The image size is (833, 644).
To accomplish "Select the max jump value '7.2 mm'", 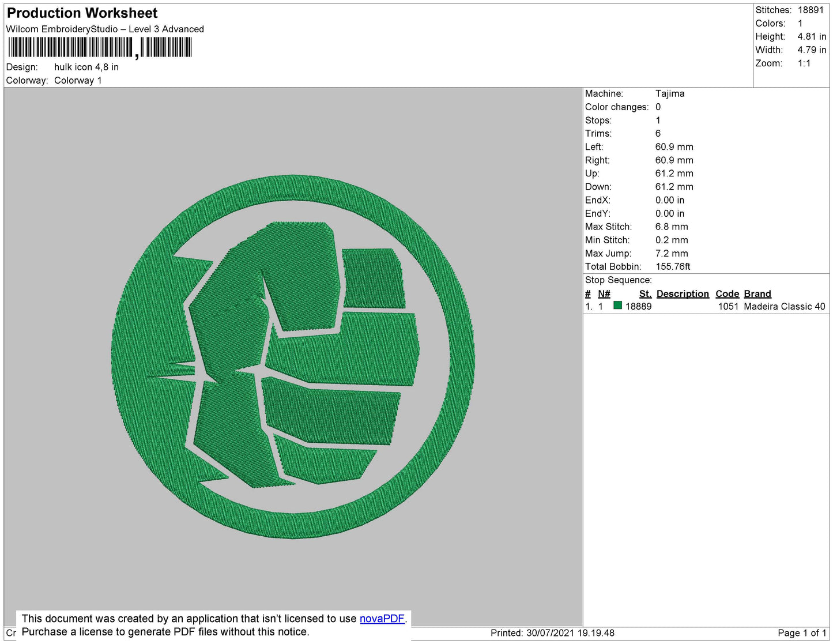I will 672,253.
